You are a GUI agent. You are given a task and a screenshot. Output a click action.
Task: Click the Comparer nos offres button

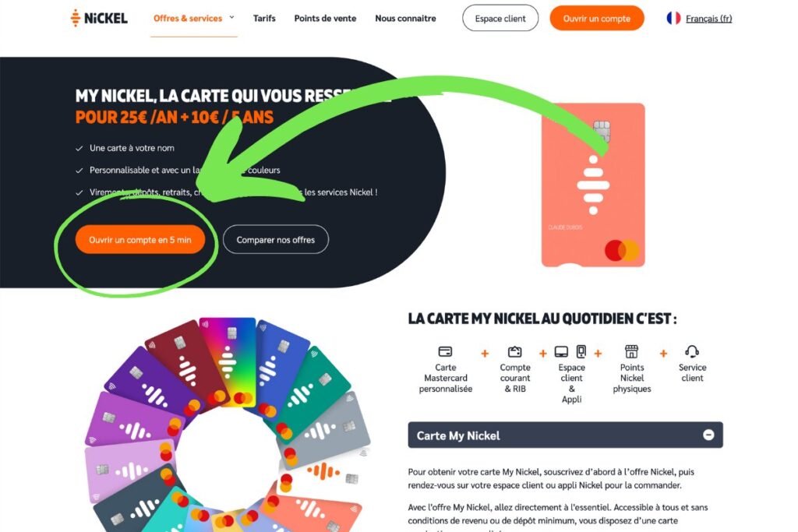[276, 240]
